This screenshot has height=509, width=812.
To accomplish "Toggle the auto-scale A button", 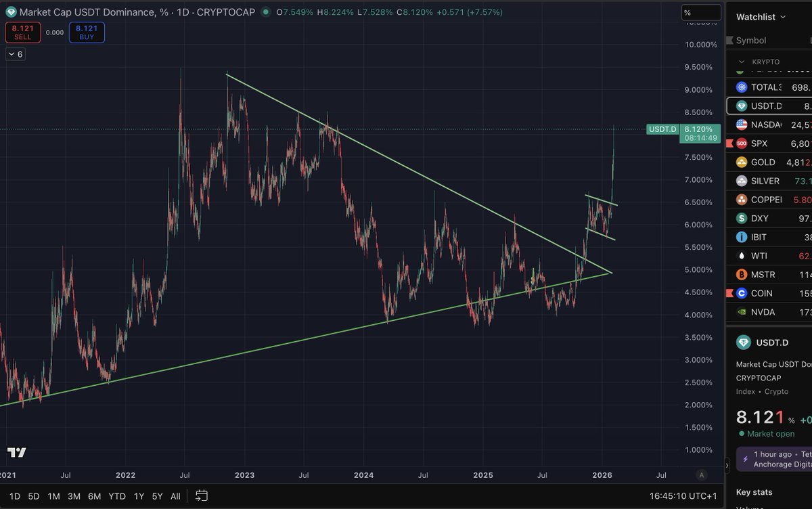I will tap(701, 475).
